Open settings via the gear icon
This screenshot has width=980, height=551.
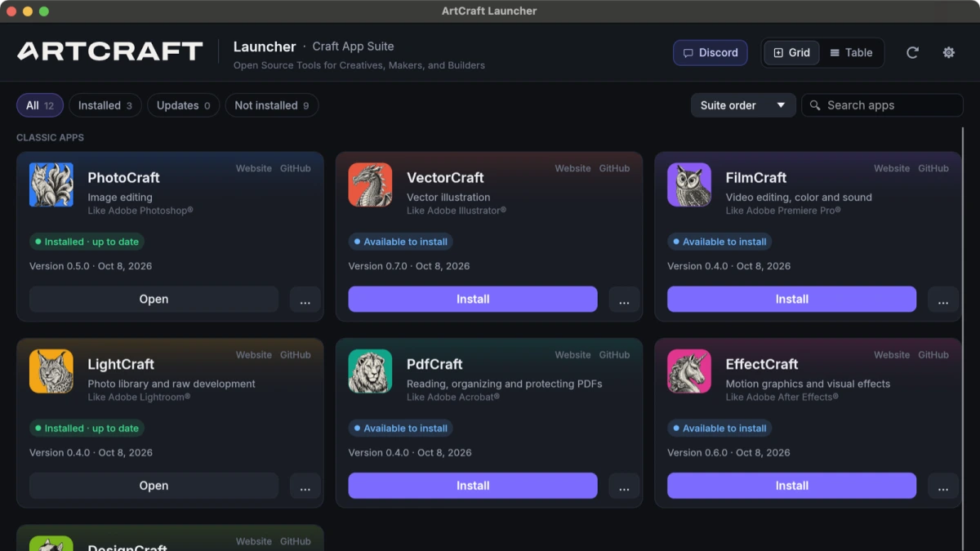tap(948, 52)
